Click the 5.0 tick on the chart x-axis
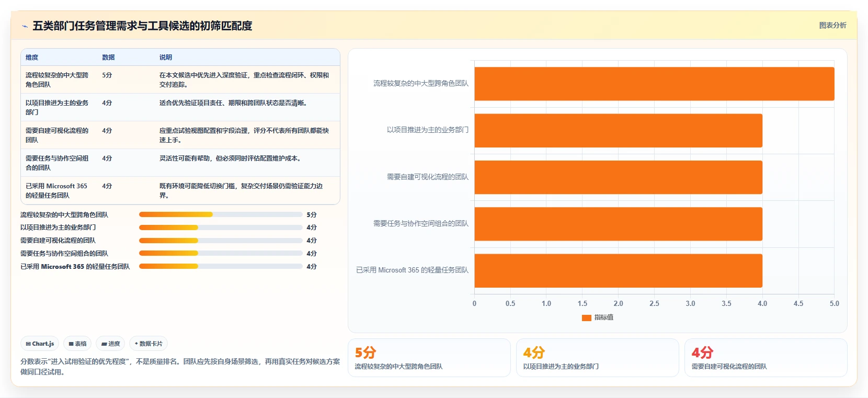This screenshot has height=398, width=868. click(834, 303)
